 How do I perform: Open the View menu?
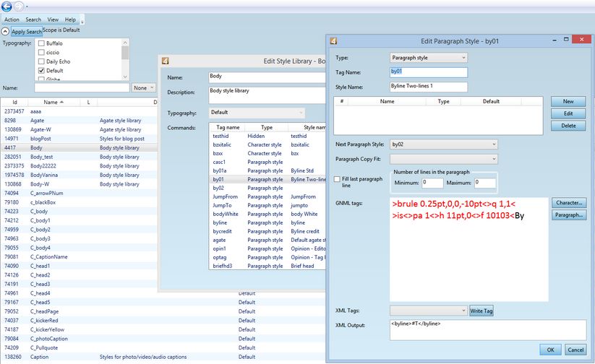(53, 19)
